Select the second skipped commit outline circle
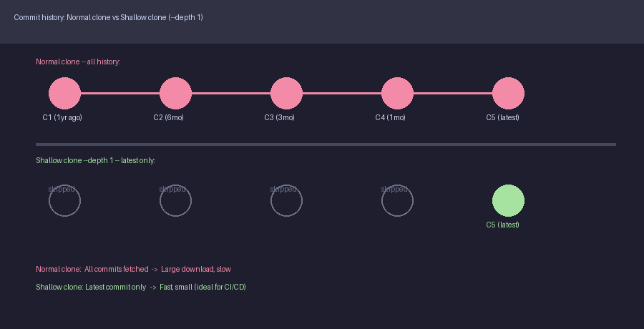644x329 pixels. (175, 201)
